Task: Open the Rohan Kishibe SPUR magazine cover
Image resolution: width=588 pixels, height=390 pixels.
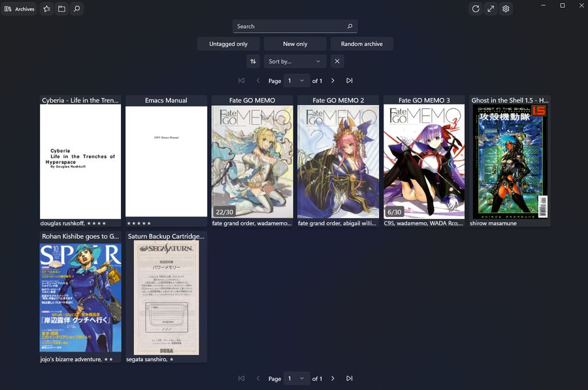Action: point(80,298)
